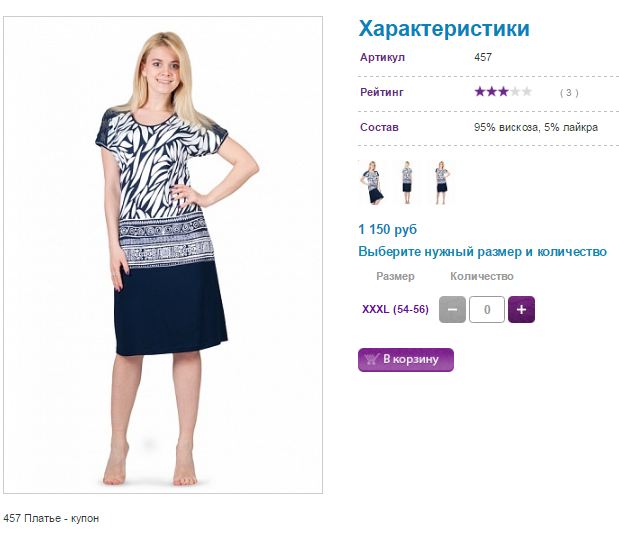Open the third dress thumbnail
This screenshot has height=557, width=619.
pos(441,182)
